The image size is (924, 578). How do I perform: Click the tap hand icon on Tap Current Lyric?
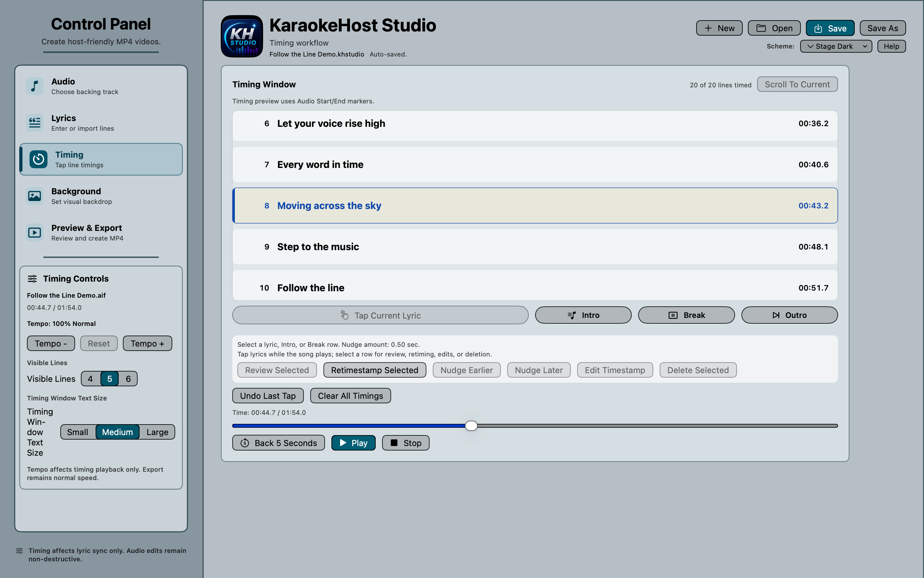click(344, 315)
